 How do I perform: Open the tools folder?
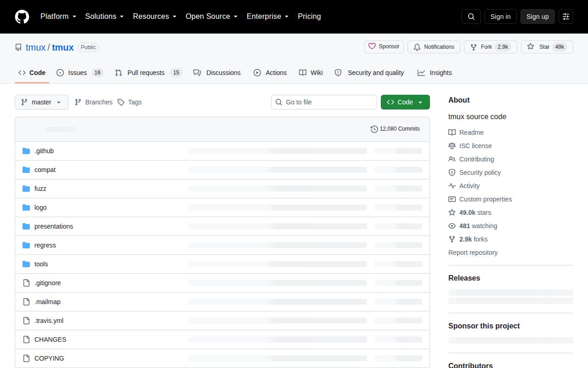tap(41, 264)
